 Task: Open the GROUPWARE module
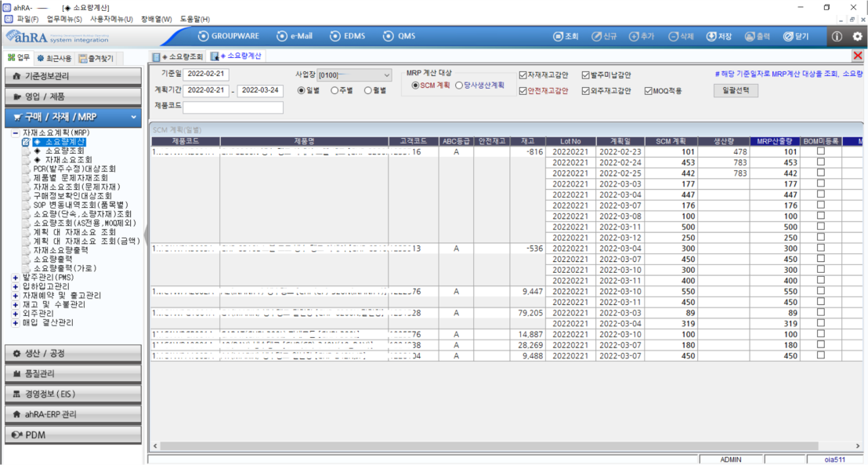(x=229, y=36)
